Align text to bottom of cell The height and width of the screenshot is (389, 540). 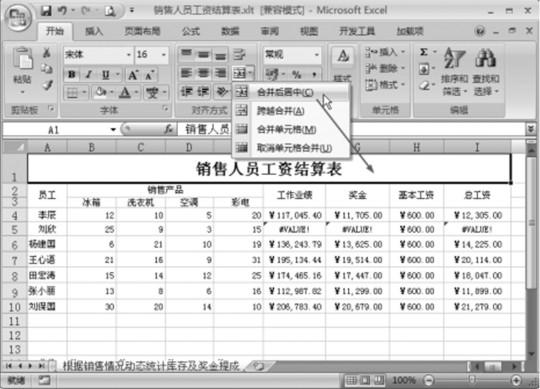pos(220,54)
